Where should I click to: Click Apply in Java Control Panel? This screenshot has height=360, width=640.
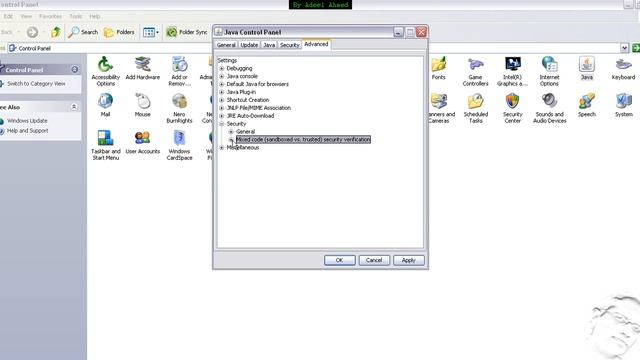[409, 260]
